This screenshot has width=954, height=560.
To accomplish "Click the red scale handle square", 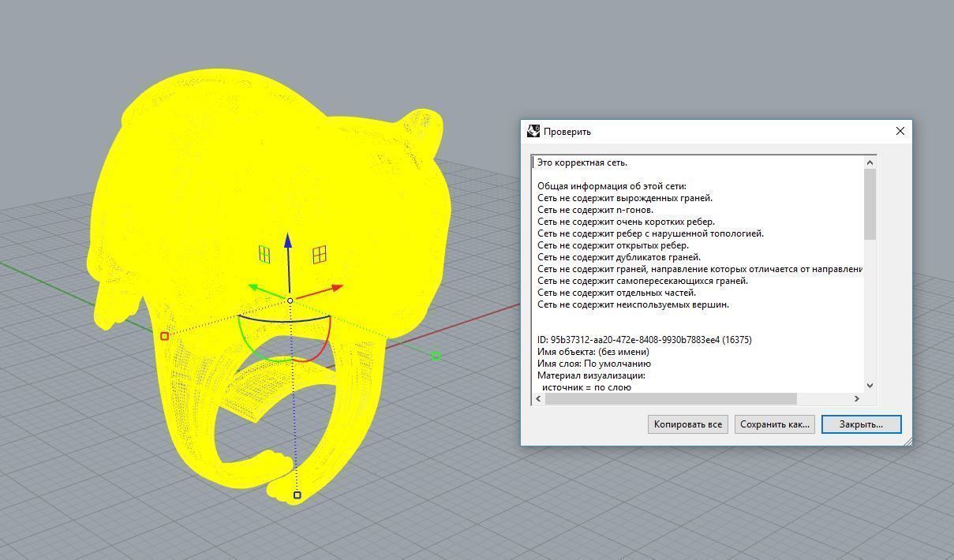I will (164, 336).
